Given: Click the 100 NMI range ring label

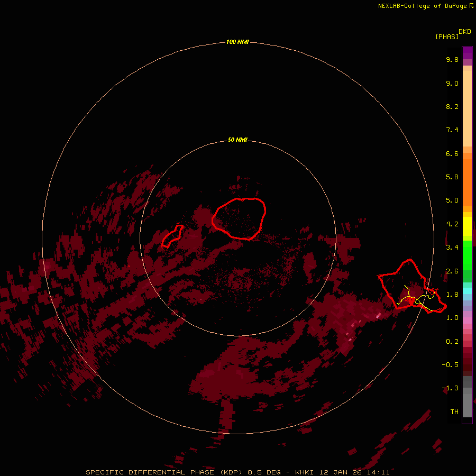Looking at the screenshot, I should pos(237,42).
